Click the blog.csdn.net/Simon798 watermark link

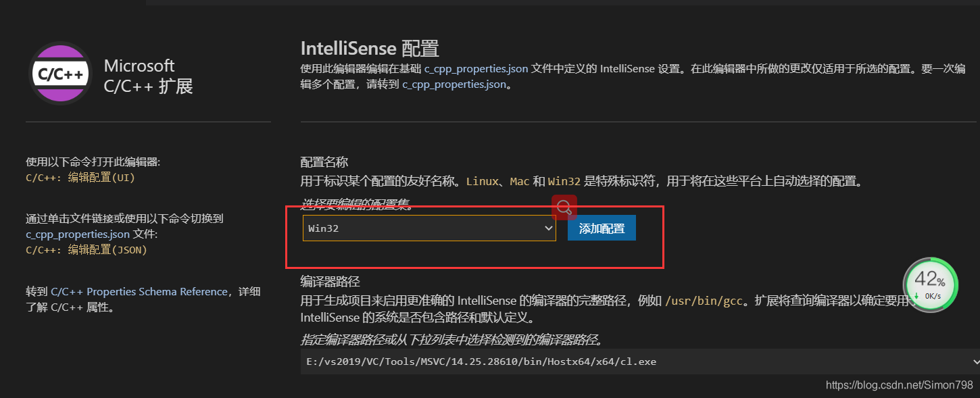point(899,385)
